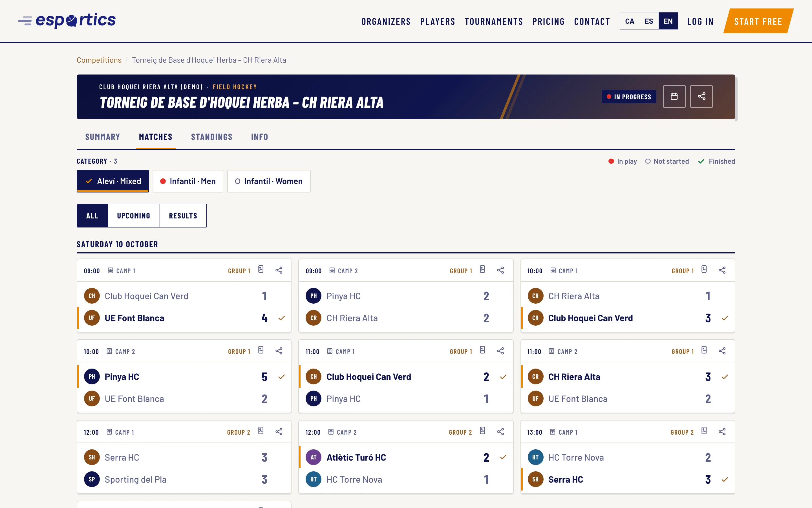Share the 13:00 Camp 1 match
The height and width of the screenshot is (508, 812).
722,432
